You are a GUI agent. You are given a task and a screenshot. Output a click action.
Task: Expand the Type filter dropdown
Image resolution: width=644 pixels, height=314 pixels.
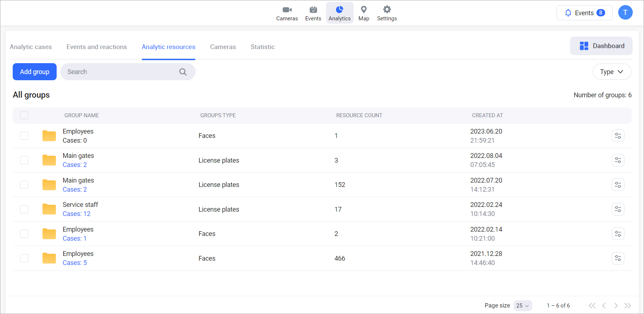pyautogui.click(x=612, y=72)
